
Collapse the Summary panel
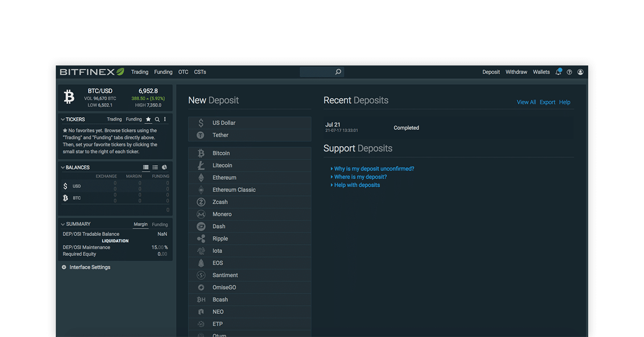coord(63,224)
